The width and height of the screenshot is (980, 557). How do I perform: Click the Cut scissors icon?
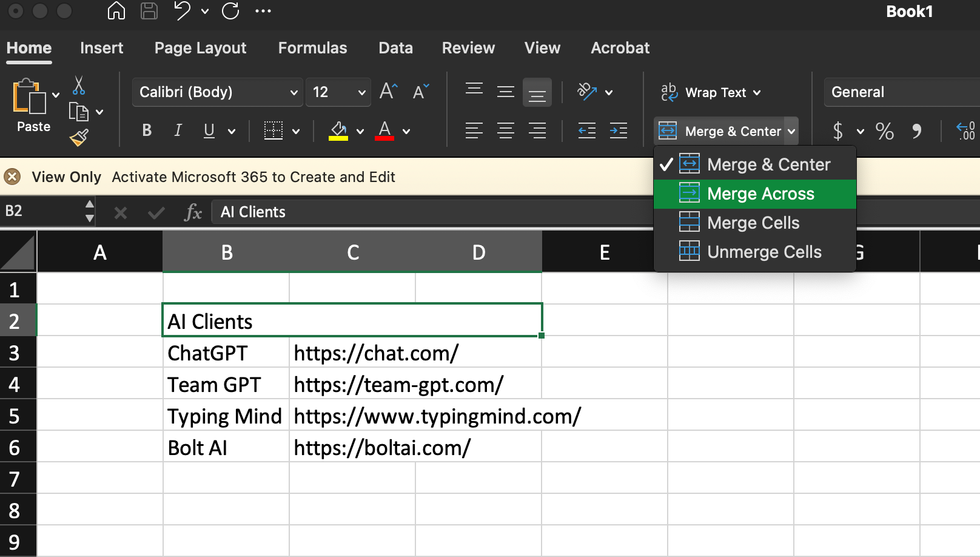coord(79,86)
